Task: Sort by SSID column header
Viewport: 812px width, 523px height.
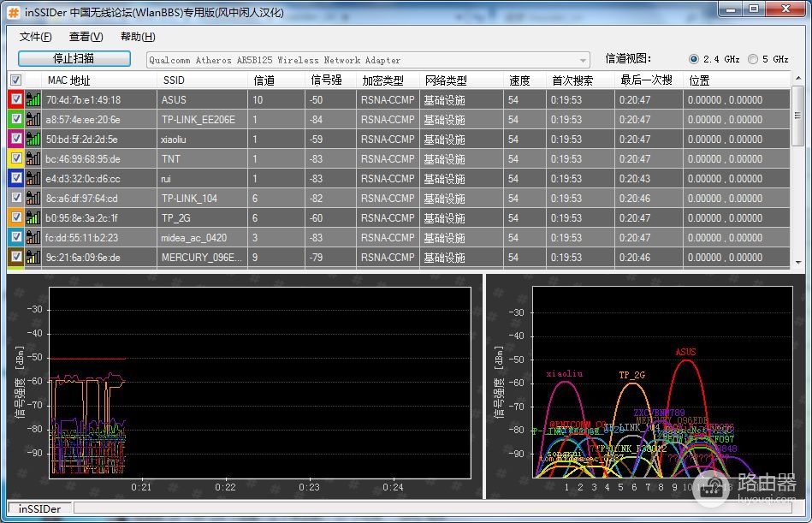Action: pyautogui.click(x=174, y=80)
